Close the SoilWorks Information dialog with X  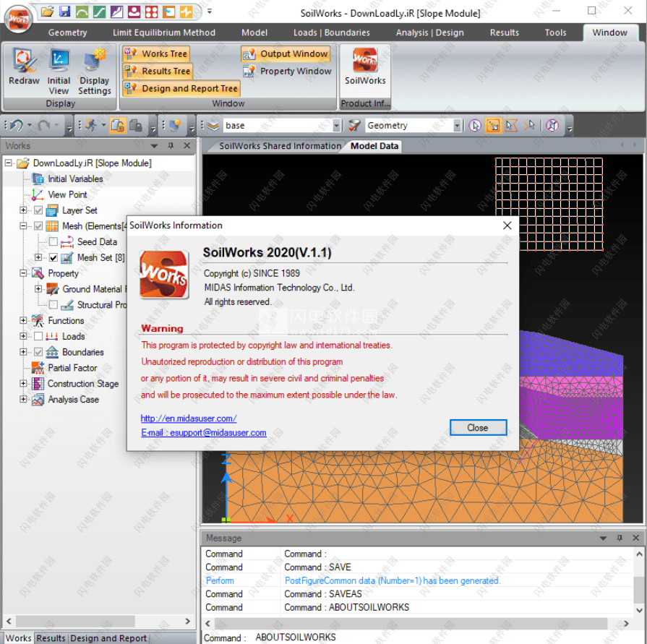(507, 226)
